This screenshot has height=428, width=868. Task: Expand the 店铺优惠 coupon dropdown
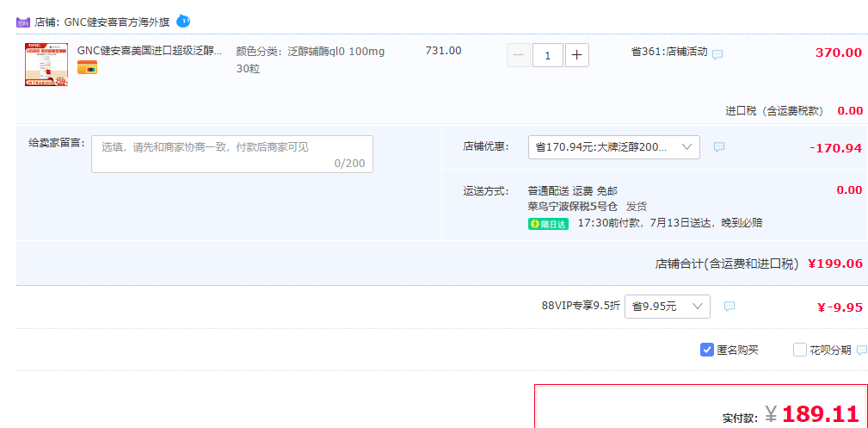(613, 147)
